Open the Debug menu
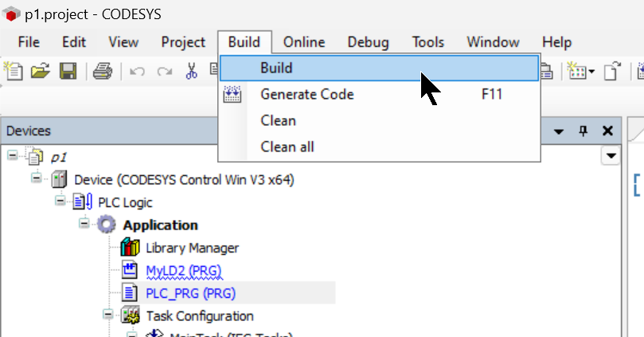Viewport: 644px width, 337px height. tap(368, 42)
